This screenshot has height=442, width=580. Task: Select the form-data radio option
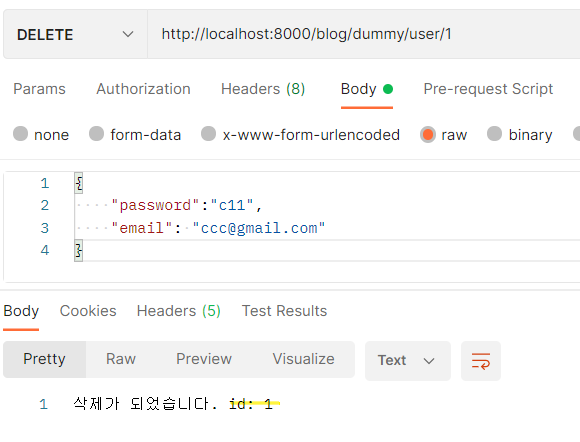[x=97, y=134]
